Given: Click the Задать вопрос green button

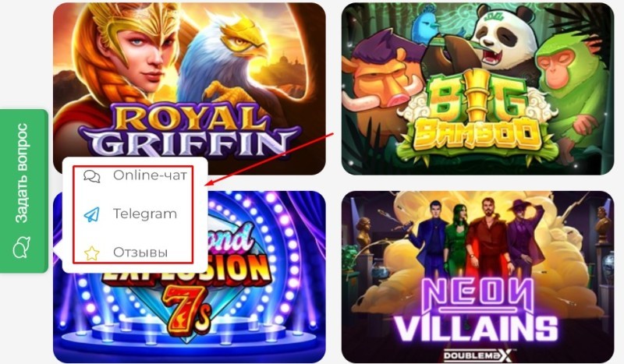Looking at the screenshot, I should click(24, 191).
